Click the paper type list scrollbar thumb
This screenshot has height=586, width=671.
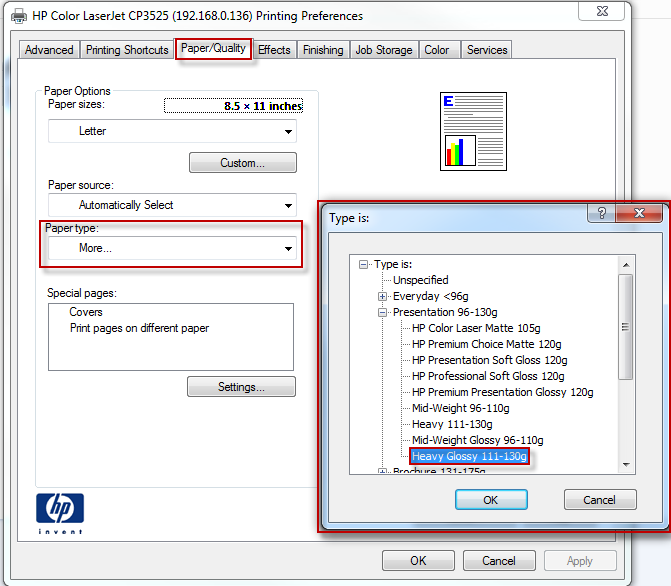(x=626, y=327)
